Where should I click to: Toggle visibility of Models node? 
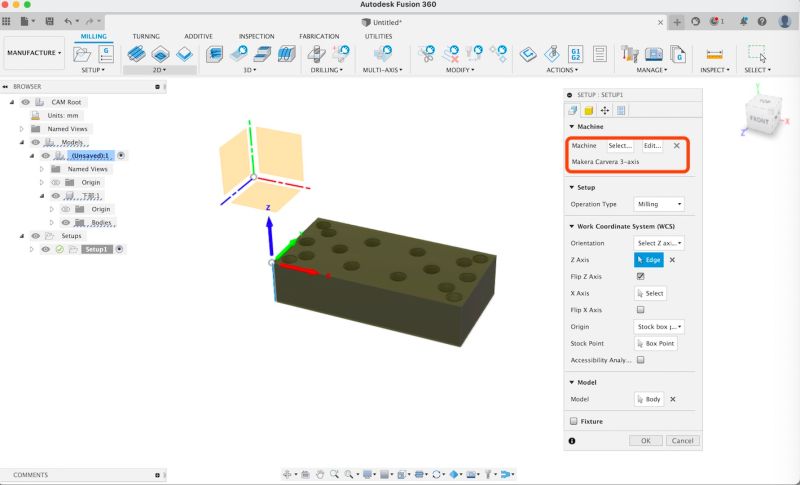[35, 142]
